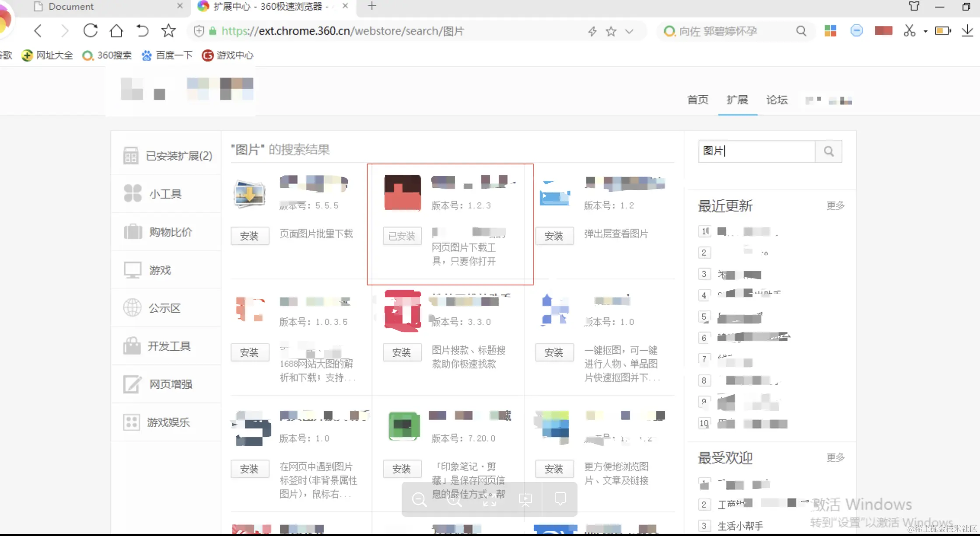980x536 pixels.
Task: Open 小工具 category in sidebar
Action: pyautogui.click(x=165, y=194)
